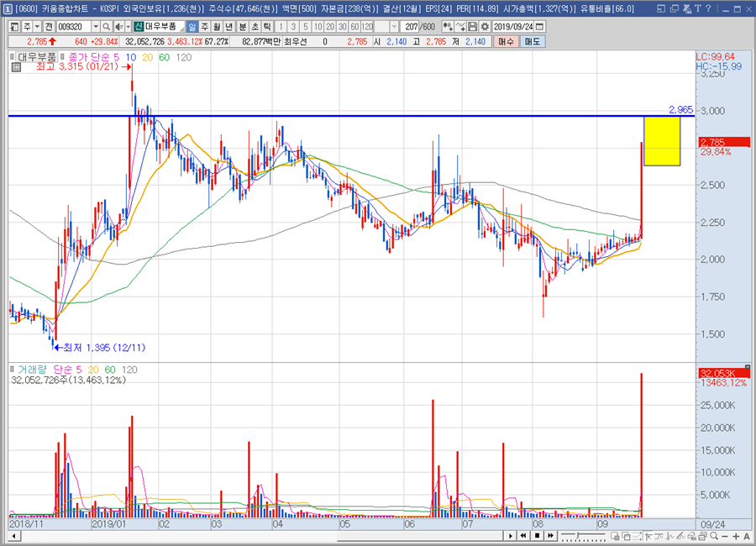
Task: Open the 주 type dropdown arrow
Action: pyautogui.click(x=37, y=27)
